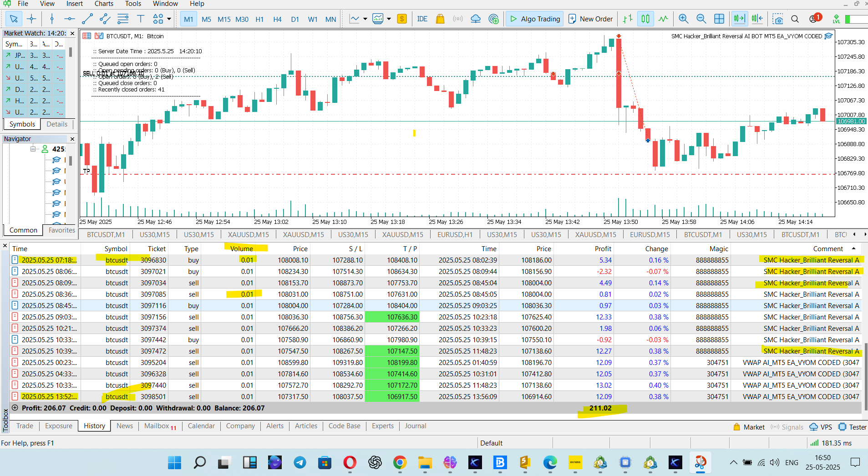Viewport: 868px width, 476px height.
Task: Toggle chart auto scroll
Action: [739, 19]
